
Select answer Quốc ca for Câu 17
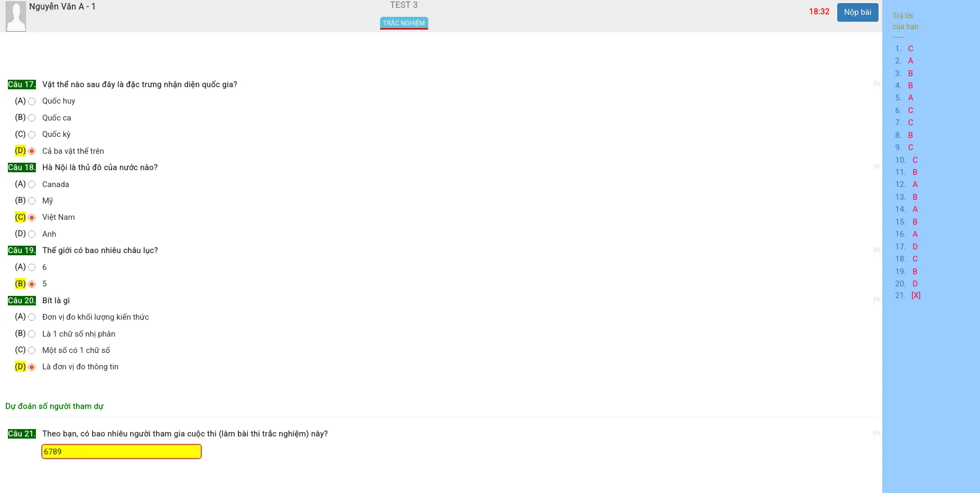tap(32, 118)
